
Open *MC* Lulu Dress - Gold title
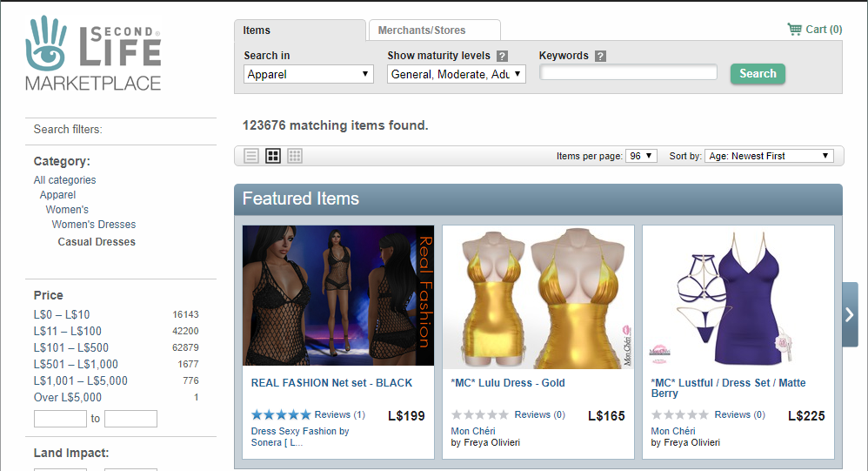click(508, 383)
